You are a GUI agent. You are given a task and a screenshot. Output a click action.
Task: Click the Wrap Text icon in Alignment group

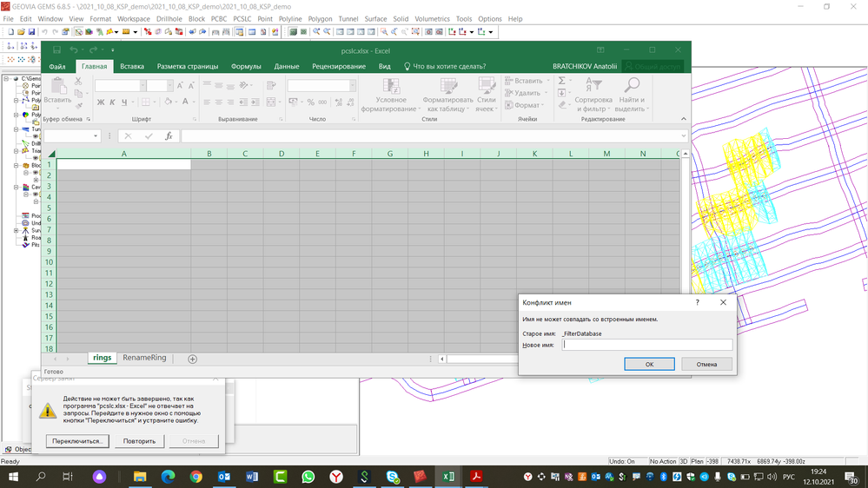coord(271,86)
